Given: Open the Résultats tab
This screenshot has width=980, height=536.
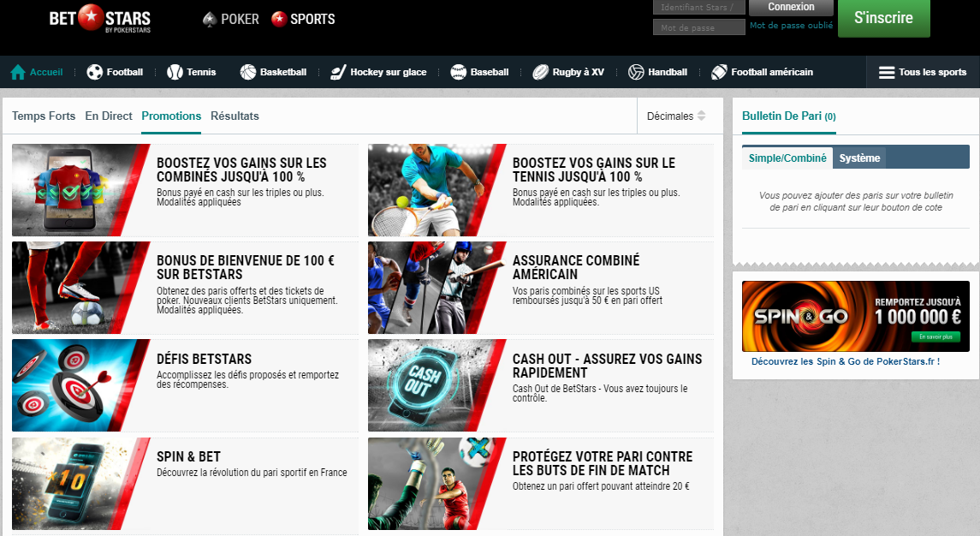Looking at the screenshot, I should tap(235, 116).
